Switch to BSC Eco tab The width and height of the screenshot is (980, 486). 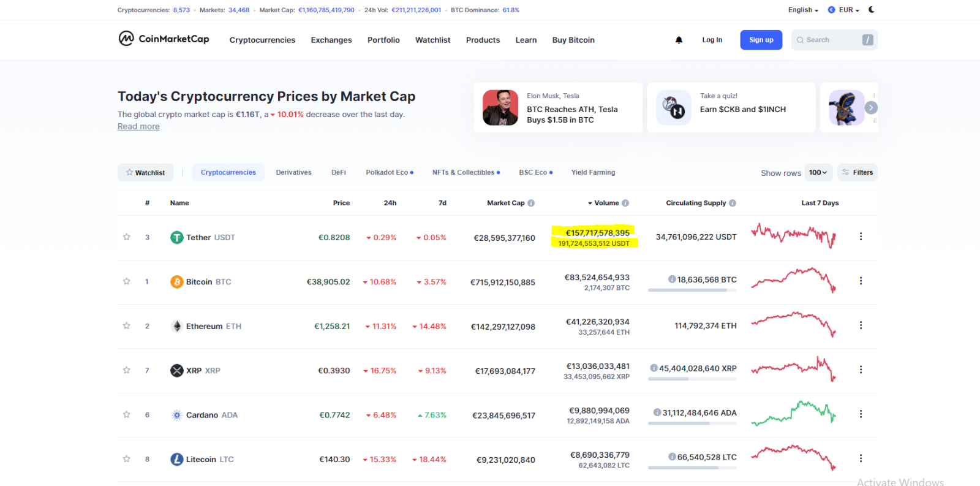pos(536,172)
